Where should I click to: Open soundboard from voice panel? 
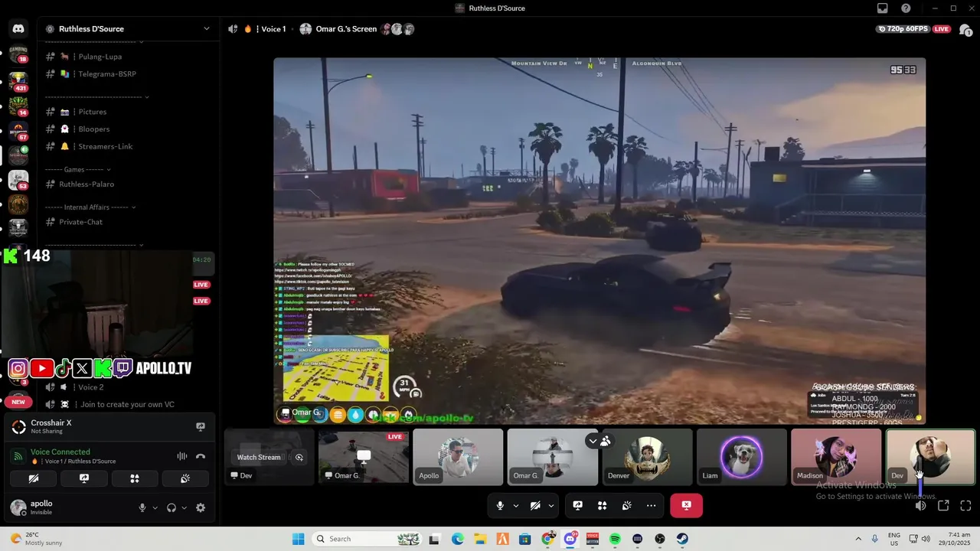pyautogui.click(x=185, y=478)
